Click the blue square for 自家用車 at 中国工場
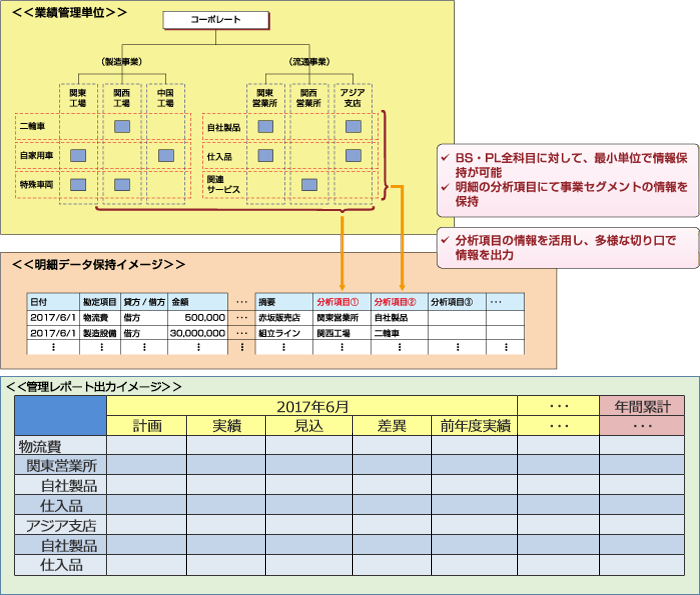The image size is (700, 595). (165, 156)
